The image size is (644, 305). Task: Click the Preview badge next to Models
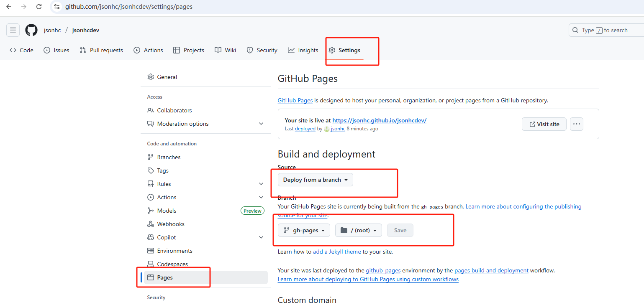(252, 211)
